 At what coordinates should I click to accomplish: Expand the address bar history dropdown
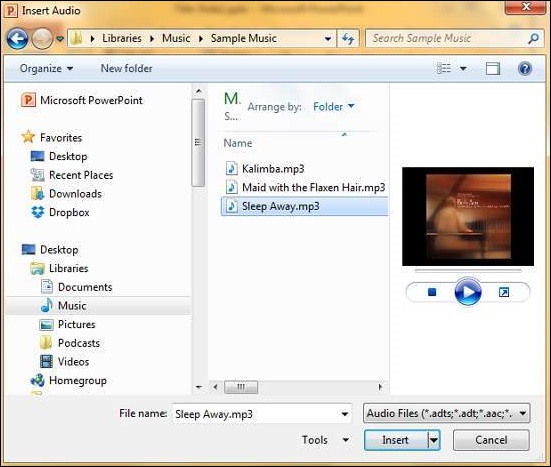click(x=328, y=39)
